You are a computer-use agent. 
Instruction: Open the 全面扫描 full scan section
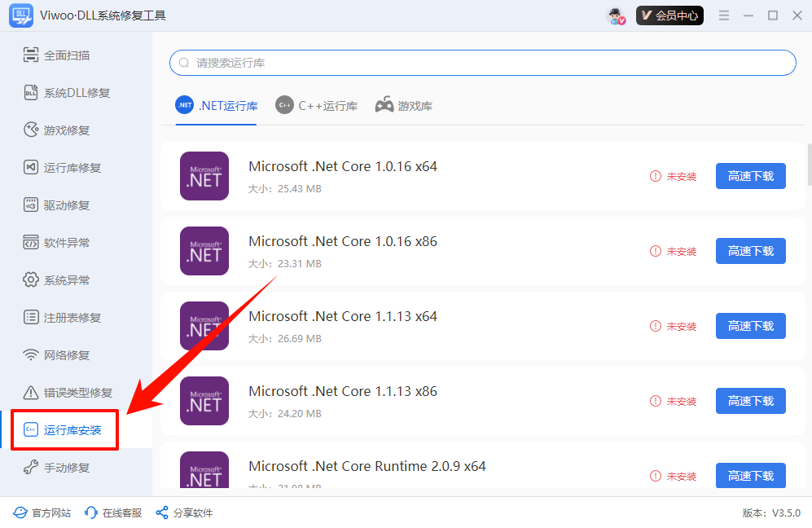[66, 55]
